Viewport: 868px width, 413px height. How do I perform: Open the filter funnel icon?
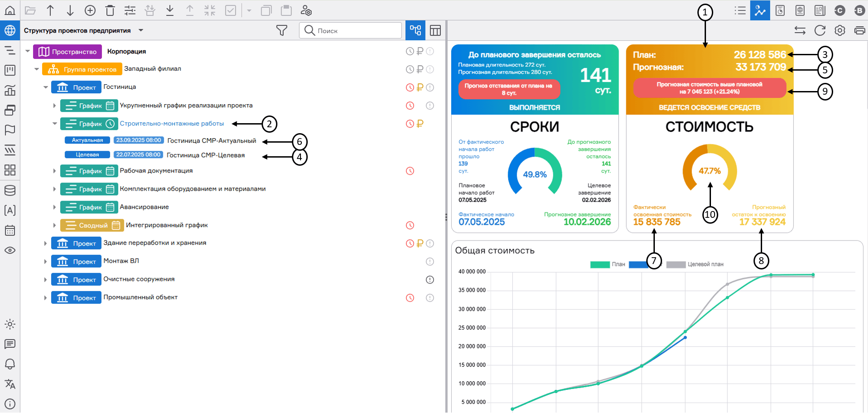281,30
